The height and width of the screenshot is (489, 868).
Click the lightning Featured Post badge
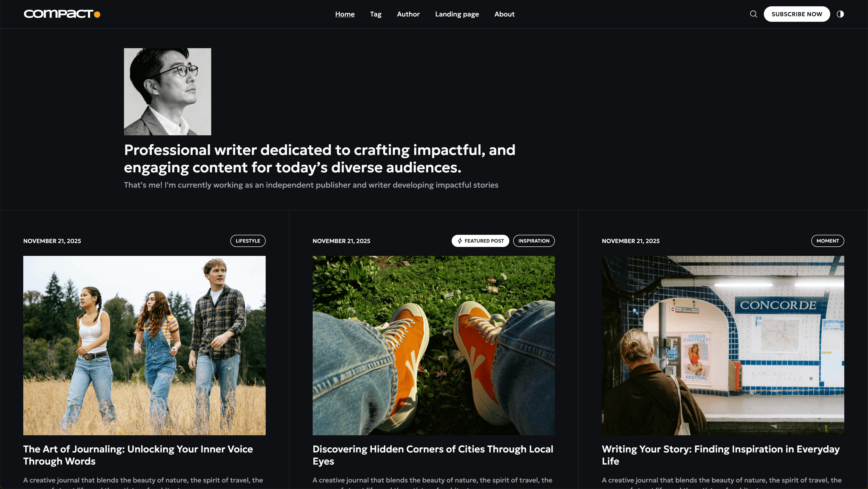click(480, 241)
